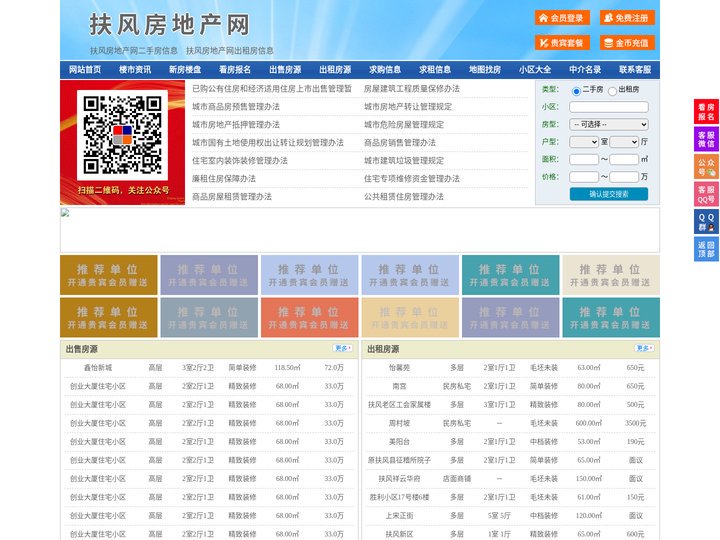The height and width of the screenshot is (540, 720).
Task: Click 扶风房地产网出租房信息 header link
Action: (x=230, y=51)
